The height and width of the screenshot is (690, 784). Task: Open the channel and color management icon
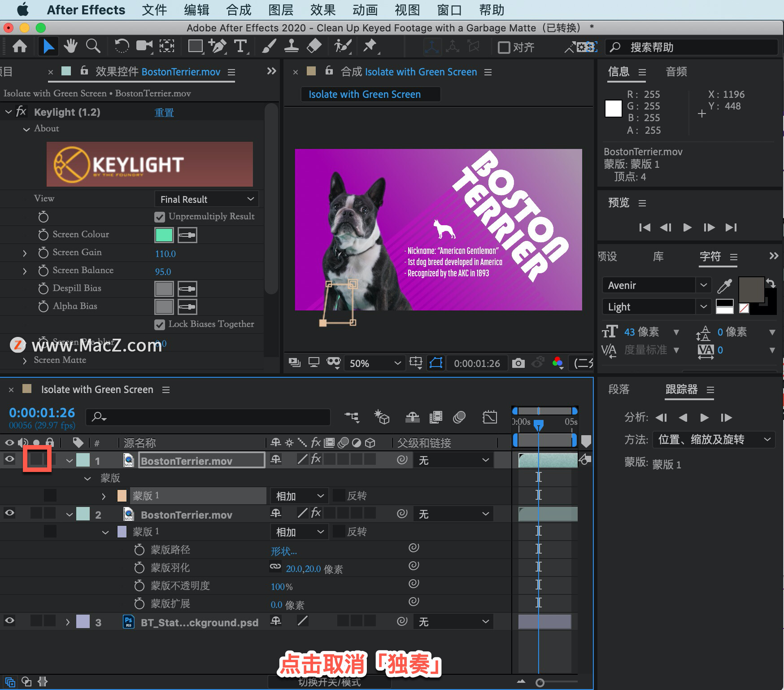click(558, 363)
